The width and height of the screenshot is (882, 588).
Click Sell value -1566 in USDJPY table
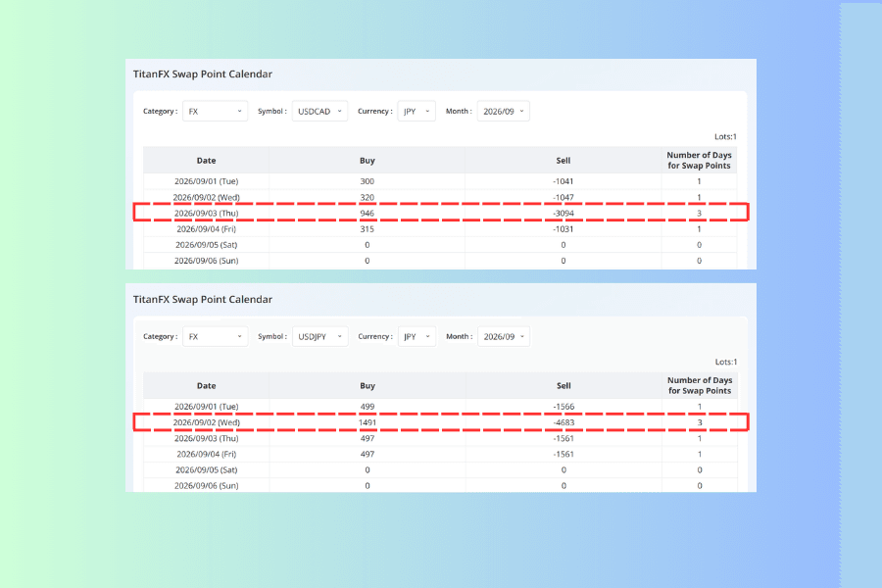click(563, 407)
